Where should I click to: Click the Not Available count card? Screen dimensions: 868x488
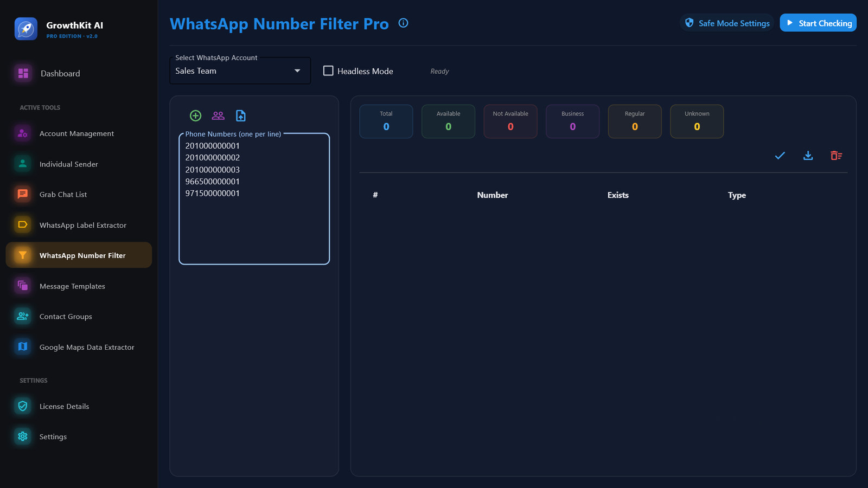pos(510,121)
